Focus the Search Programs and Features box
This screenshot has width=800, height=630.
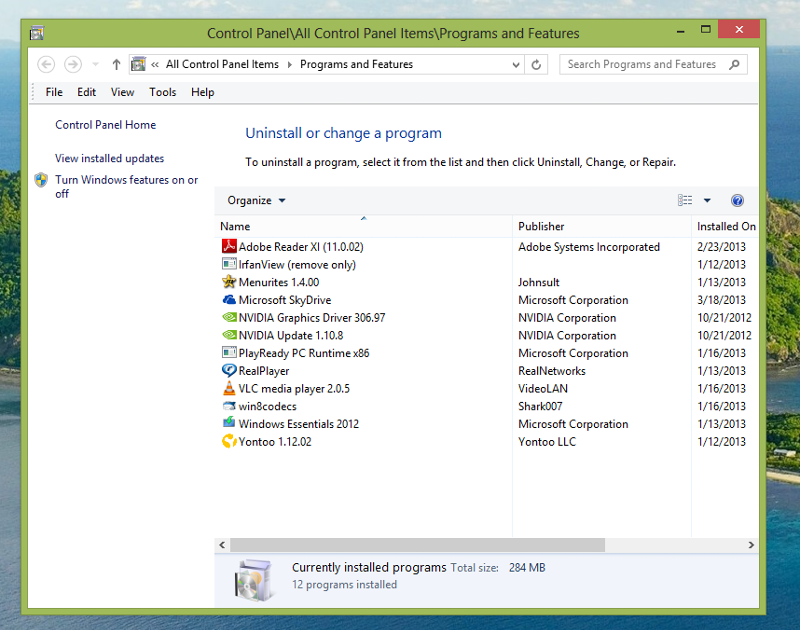pos(653,64)
